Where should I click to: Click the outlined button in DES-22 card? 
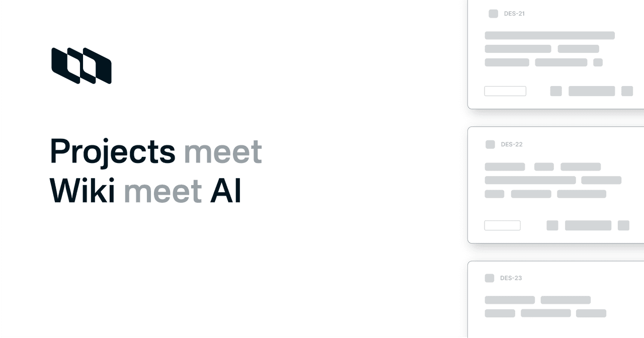pos(502,225)
